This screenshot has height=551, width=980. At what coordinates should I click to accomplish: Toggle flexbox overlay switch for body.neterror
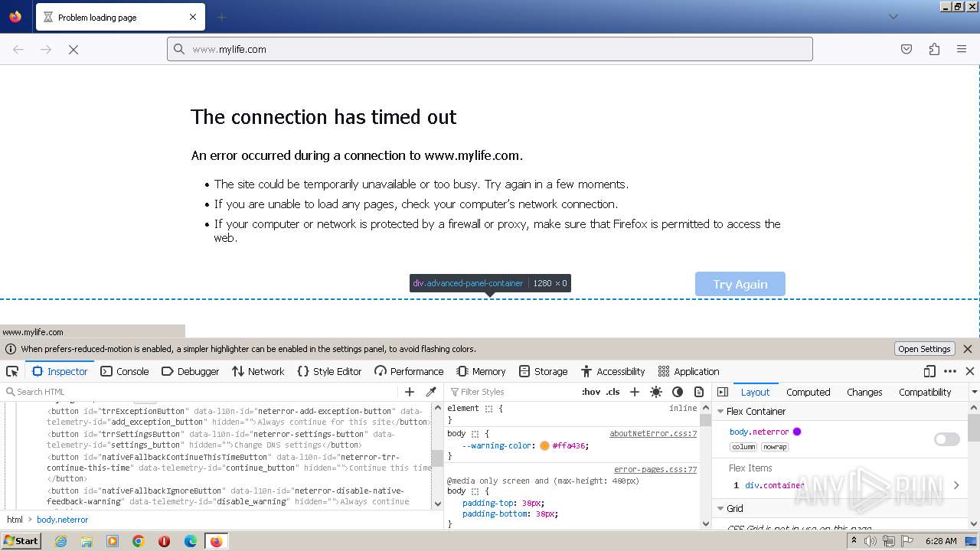(946, 439)
